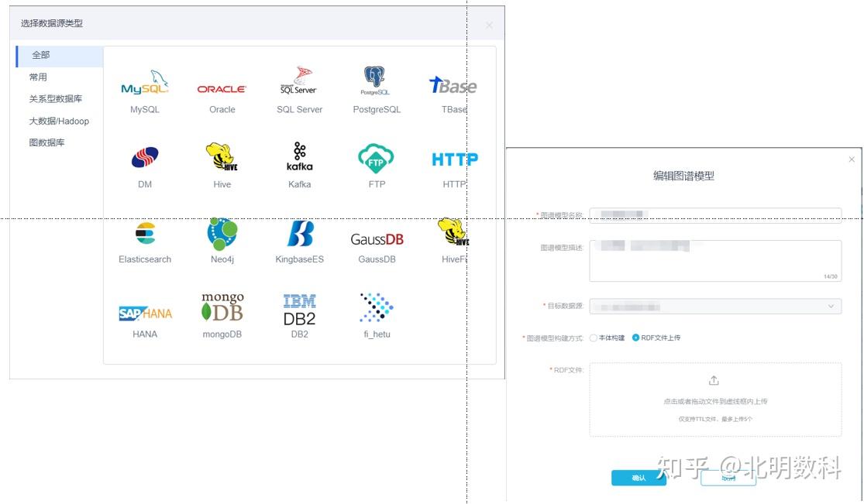Click the upload arrow icon in RDF file area
This screenshot has width=864, height=504.
click(714, 380)
